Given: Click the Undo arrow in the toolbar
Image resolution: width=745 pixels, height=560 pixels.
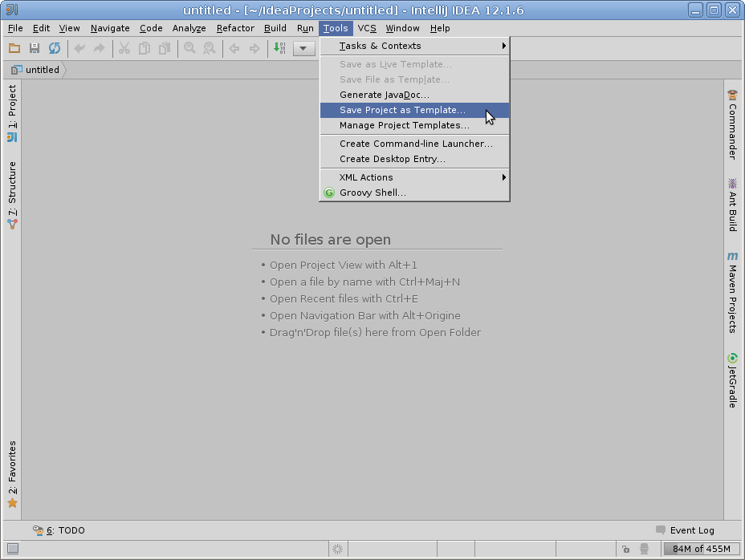Looking at the screenshot, I should tap(79, 48).
